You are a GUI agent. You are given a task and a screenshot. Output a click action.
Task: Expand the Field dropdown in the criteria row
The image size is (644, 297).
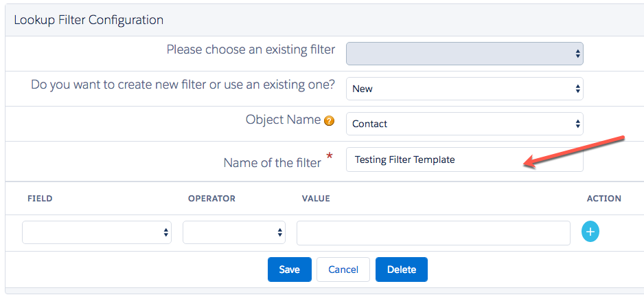[x=97, y=232]
